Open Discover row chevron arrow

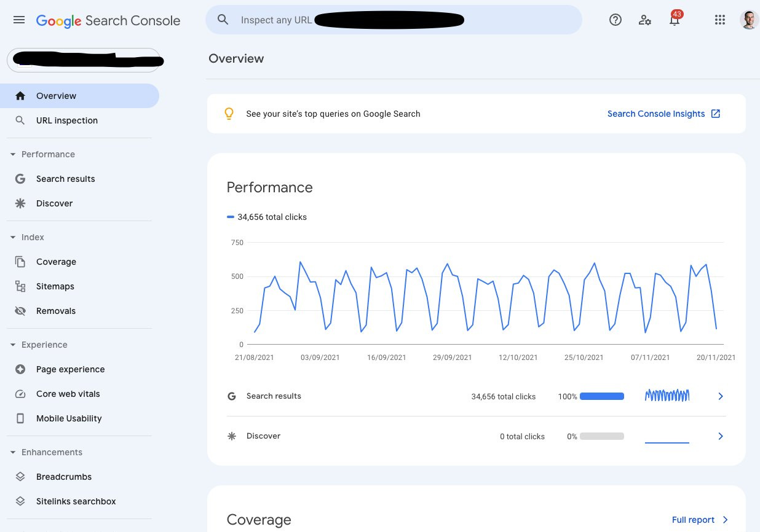tap(721, 436)
